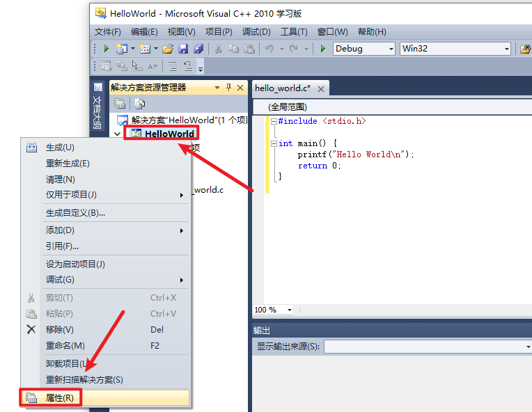Click the Add New Item toolbar icon
532x412 pixels.
coord(145,49)
